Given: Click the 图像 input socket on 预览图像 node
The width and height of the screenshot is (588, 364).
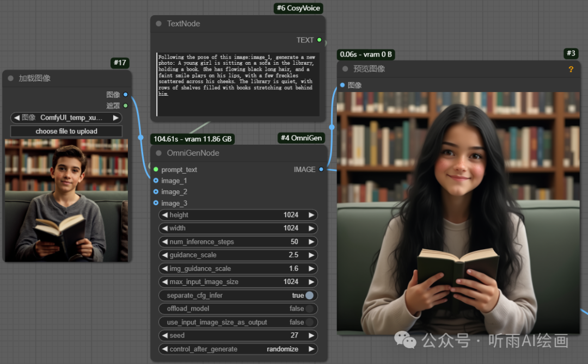Looking at the screenshot, I should pos(342,85).
